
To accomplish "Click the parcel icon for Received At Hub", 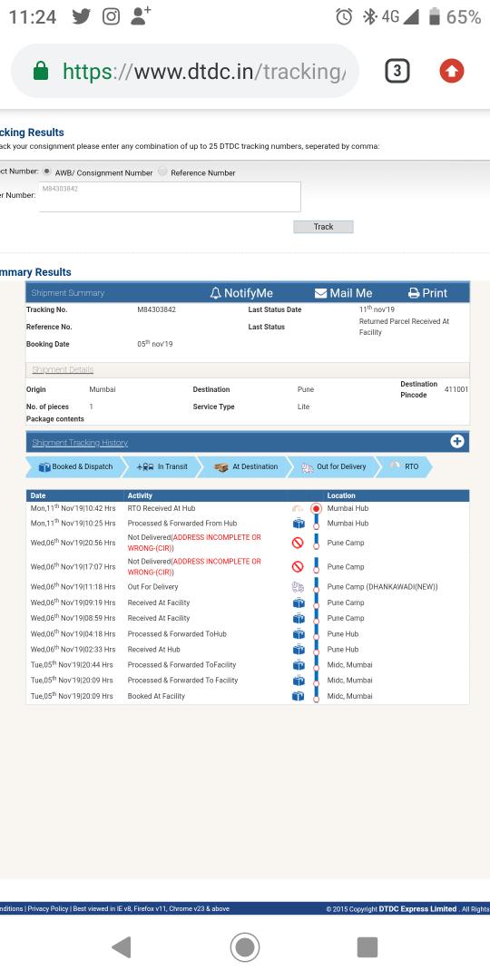I will point(299,650).
